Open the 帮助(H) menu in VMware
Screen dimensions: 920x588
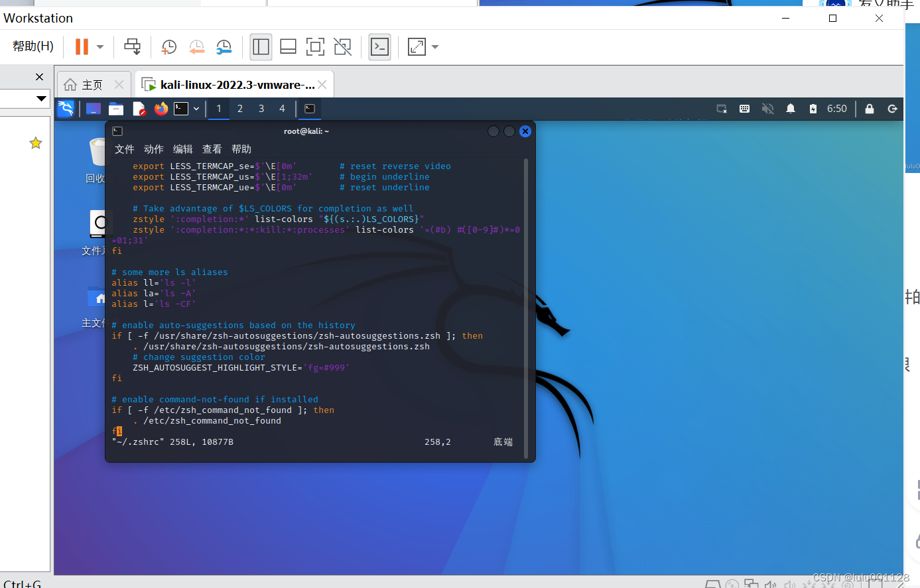[x=33, y=46]
